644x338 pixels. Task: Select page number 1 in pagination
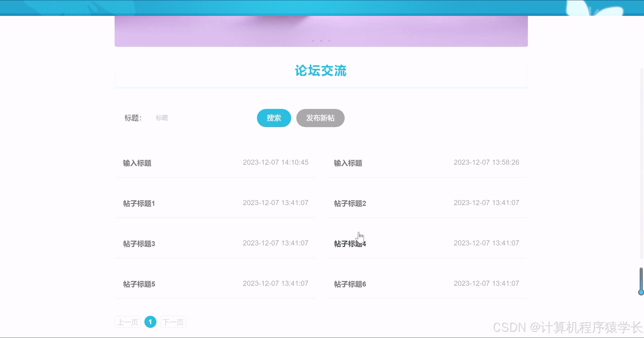click(150, 322)
